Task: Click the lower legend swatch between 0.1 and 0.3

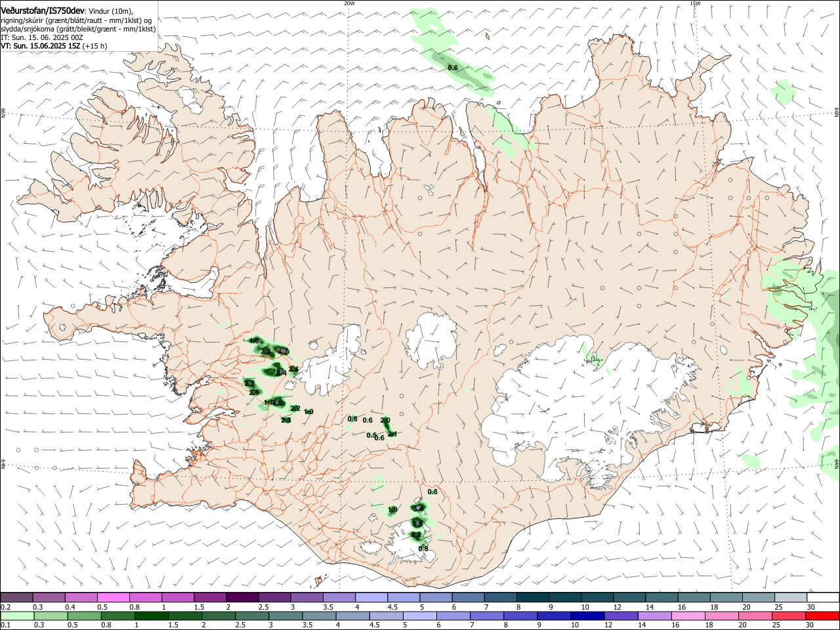Action: point(17,616)
